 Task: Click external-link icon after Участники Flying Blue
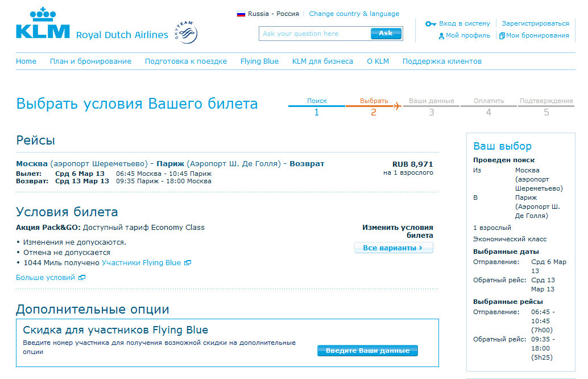(x=188, y=263)
